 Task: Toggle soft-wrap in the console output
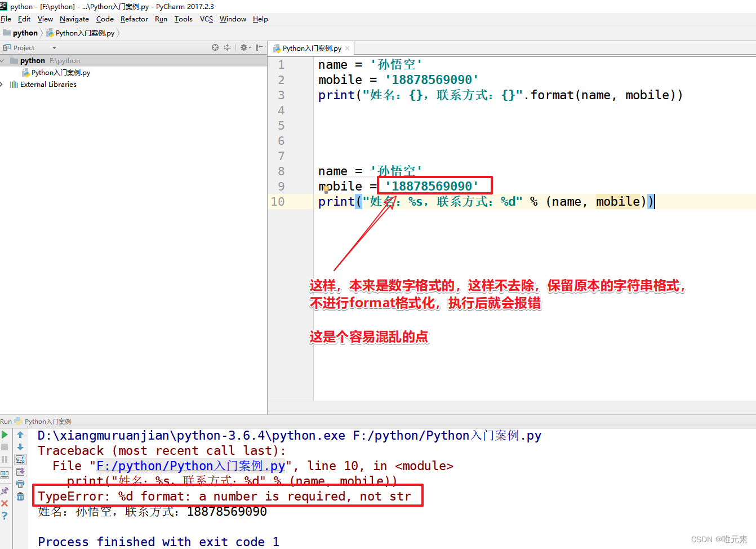tap(20, 459)
